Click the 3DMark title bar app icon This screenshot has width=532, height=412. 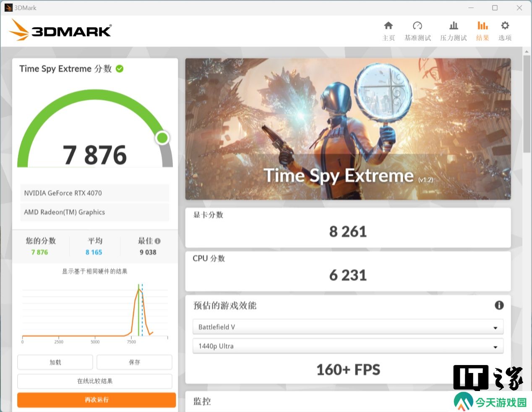pyautogui.click(x=8, y=8)
